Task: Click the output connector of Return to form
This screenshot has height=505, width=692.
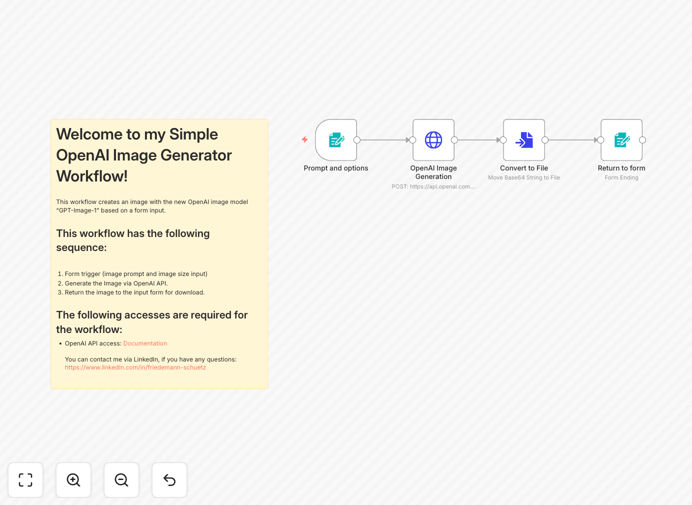Action: pyautogui.click(x=643, y=140)
